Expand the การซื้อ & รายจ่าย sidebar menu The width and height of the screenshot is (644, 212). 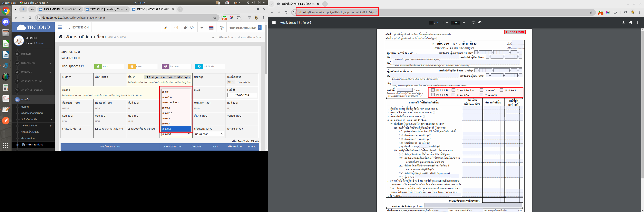[33, 90]
